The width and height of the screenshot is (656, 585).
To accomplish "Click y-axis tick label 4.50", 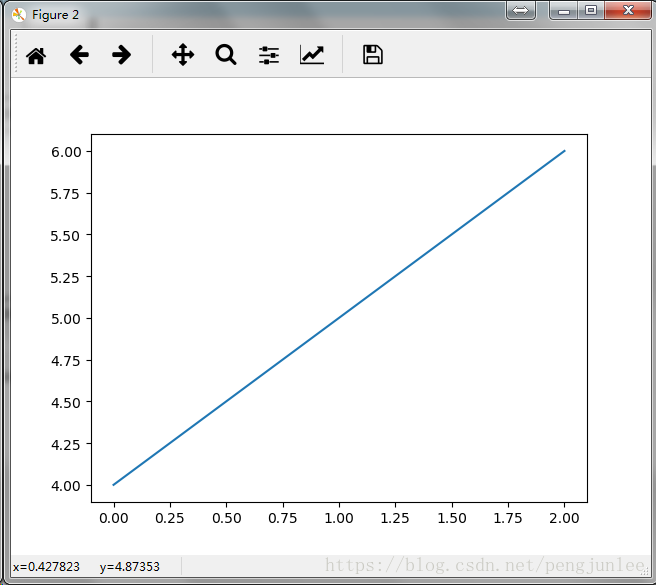I will (x=65, y=403).
